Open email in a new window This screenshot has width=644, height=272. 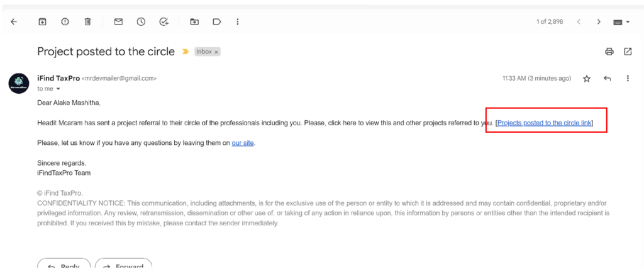coord(628,52)
